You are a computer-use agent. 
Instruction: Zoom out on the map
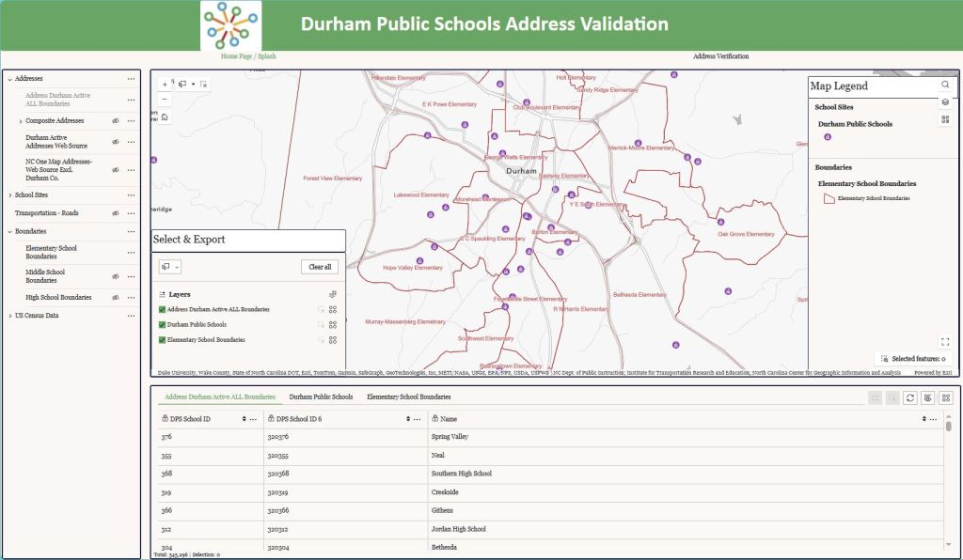165,99
